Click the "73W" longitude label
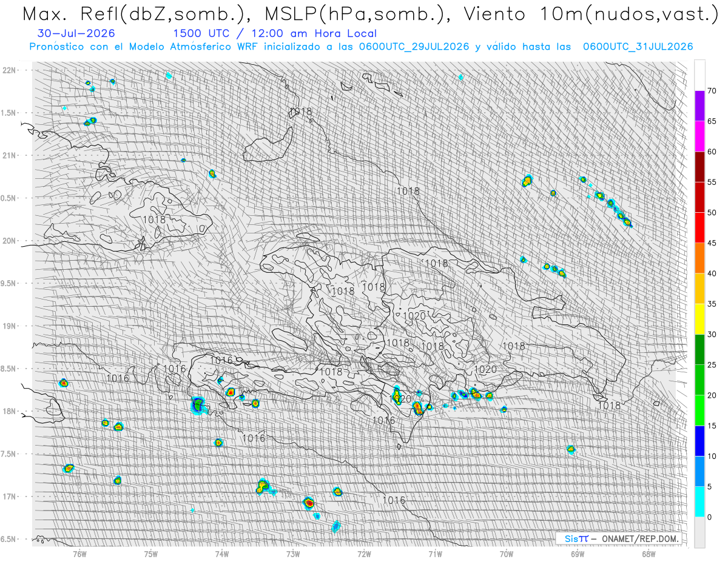Image resolution: width=728 pixels, height=562 pixels. (293, 554)
